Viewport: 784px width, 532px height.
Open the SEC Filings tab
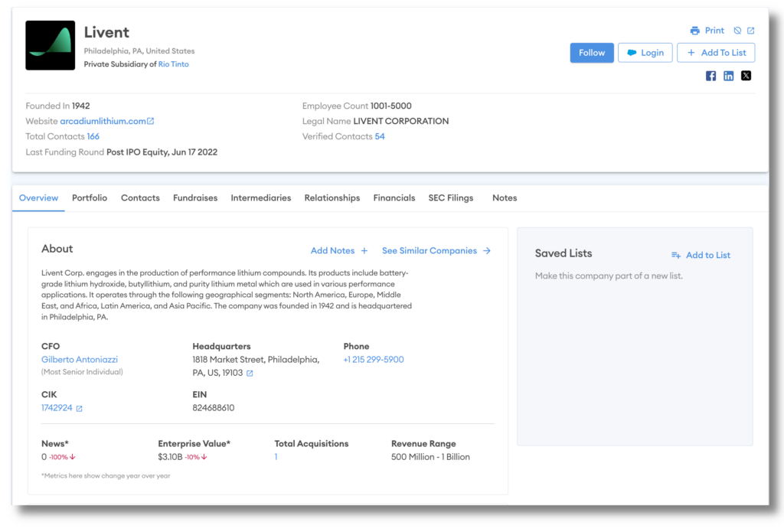pyautogui.click(x=450, y=198)
